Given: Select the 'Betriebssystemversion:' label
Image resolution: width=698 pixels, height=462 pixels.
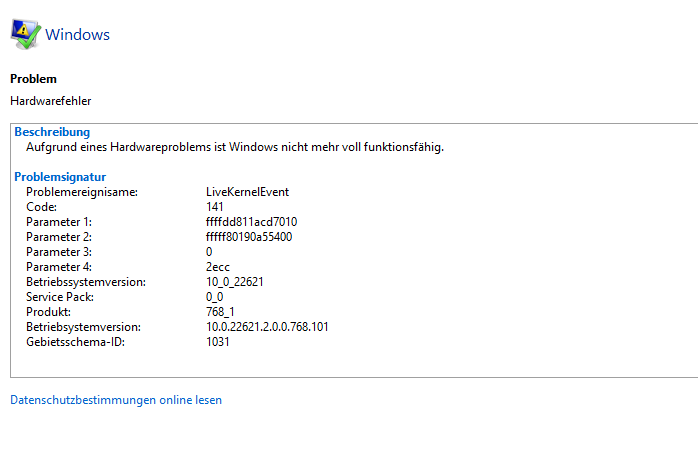Looking at the screenshot, I should click(86, 282).
